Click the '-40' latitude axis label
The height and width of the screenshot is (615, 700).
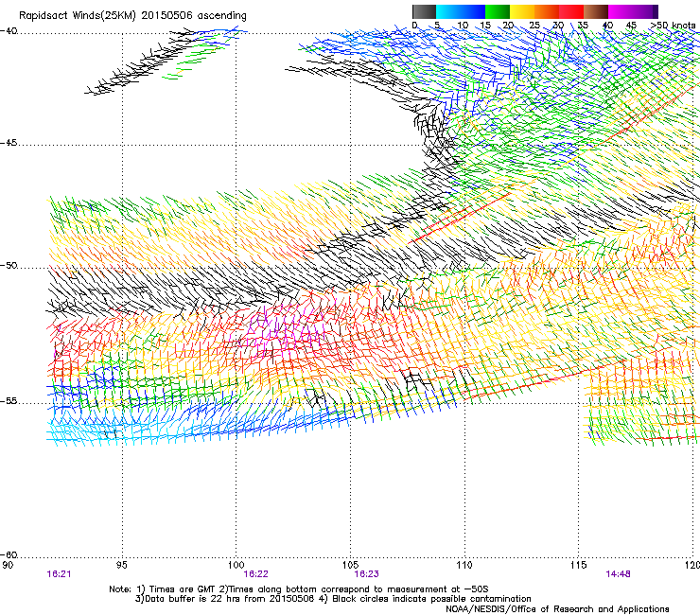coord(9,31)
